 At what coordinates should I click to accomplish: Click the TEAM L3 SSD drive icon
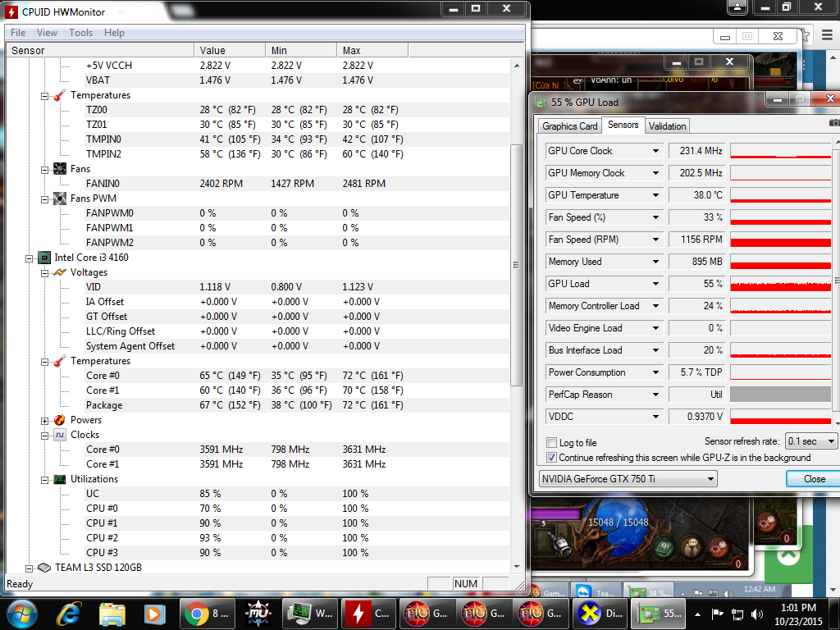[x=45, y=568]
